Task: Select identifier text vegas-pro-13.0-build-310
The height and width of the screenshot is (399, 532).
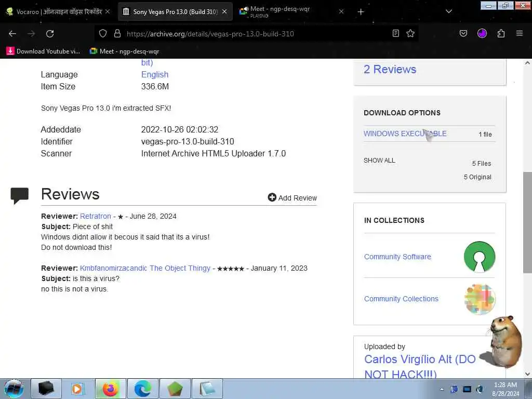Action: (188, 141)
